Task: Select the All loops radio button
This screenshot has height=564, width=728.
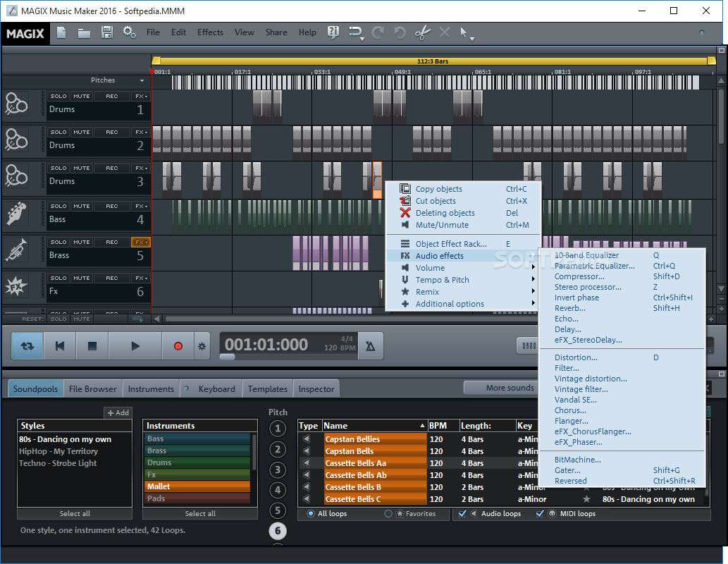Action: (311, 513)
